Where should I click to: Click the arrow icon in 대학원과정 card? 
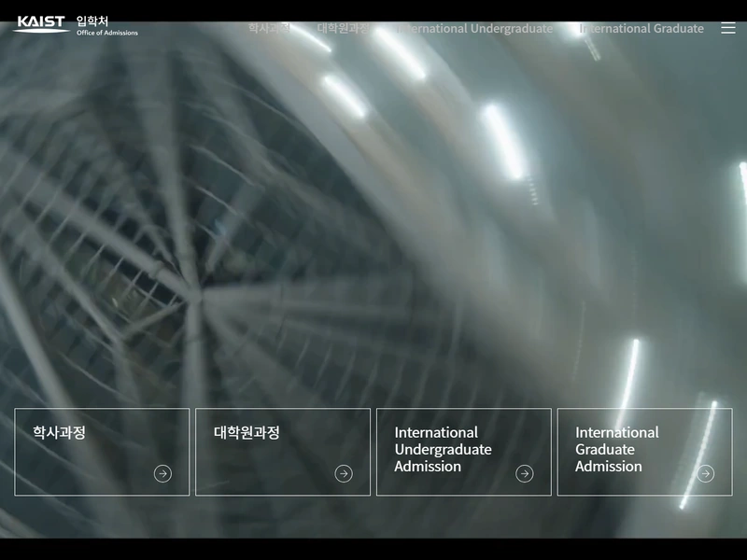344,474
